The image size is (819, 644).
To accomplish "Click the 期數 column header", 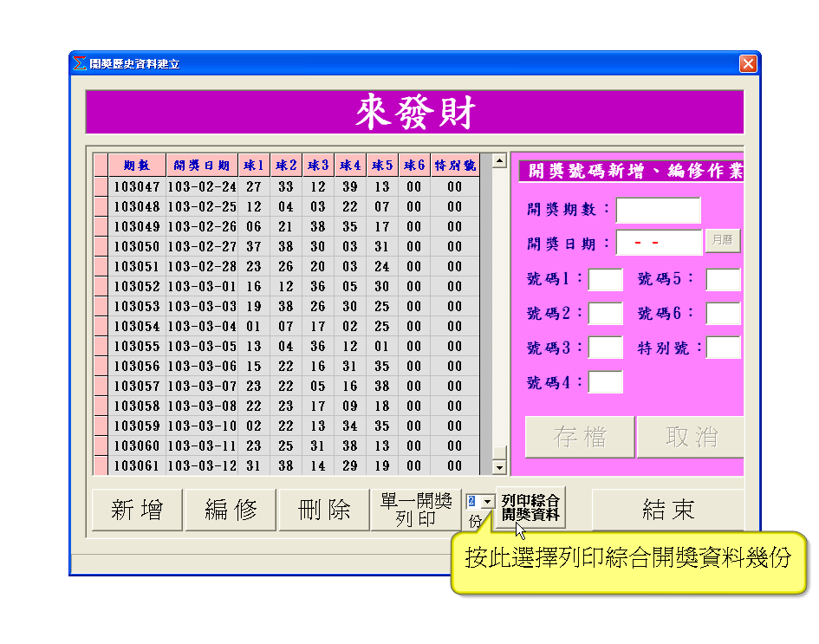I will pos(137,166).
